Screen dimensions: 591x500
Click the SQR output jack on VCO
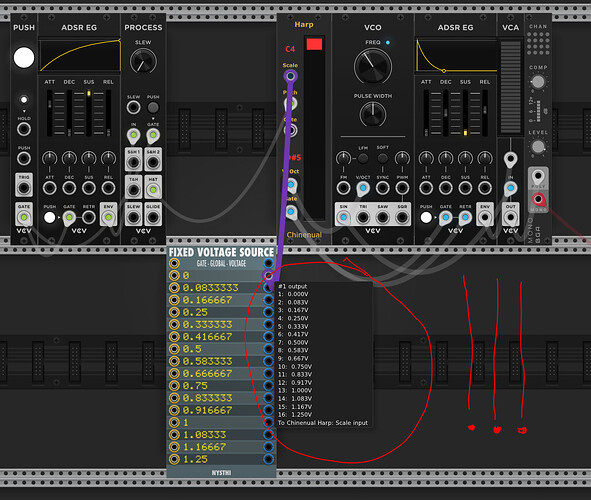point(402,217)
